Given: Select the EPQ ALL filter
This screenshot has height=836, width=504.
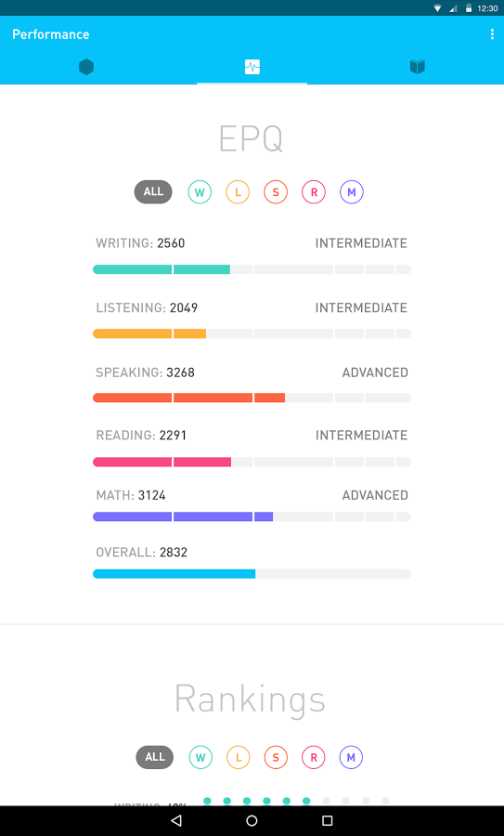Looking at the screenshot, I should pyautogui.click(x=153, y=192).
